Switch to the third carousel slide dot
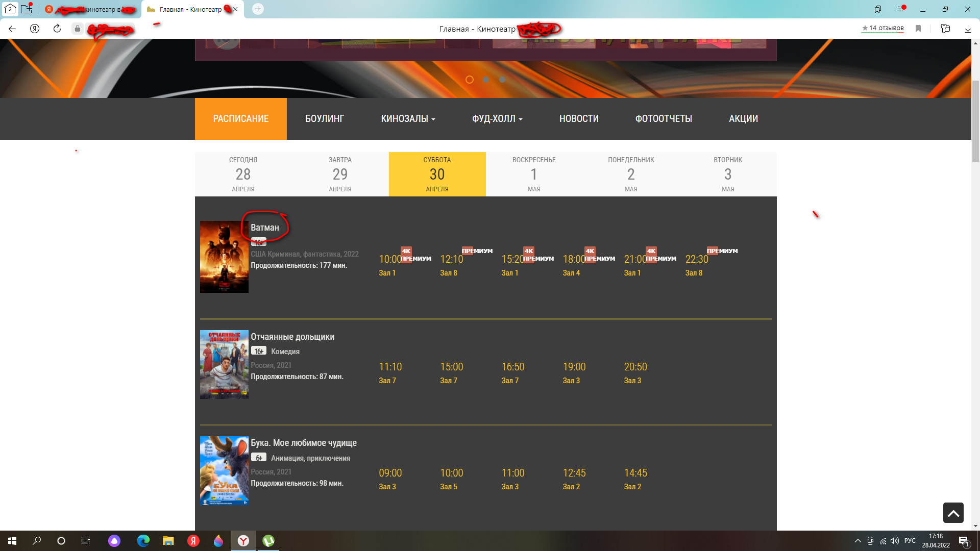The width and height of the screenshot is (980, 551). pos(502,80)
